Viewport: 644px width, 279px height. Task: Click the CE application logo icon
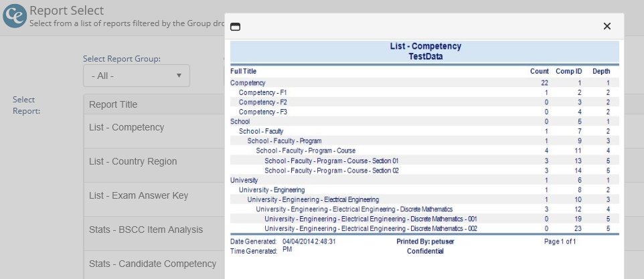click(x=14, y=15)
